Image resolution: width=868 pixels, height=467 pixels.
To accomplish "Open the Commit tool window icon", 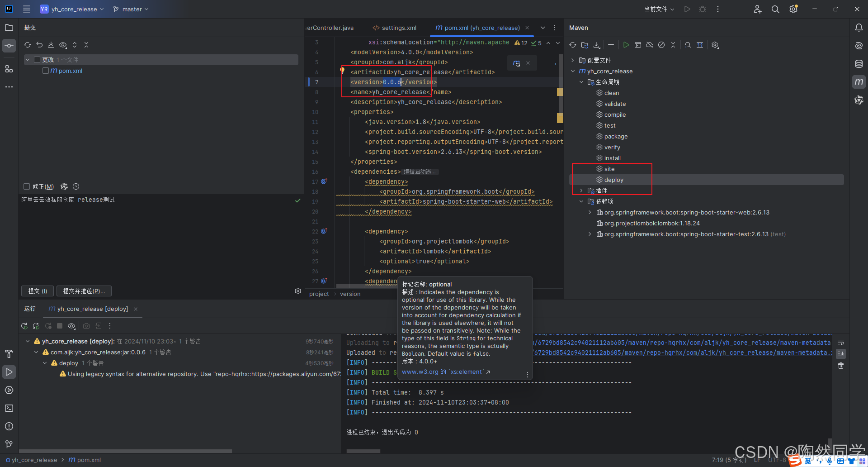I will pos(9,46).
